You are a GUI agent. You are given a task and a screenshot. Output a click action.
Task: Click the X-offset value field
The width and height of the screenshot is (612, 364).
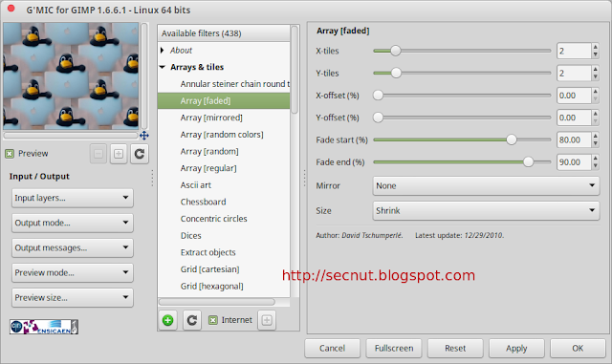574,96
